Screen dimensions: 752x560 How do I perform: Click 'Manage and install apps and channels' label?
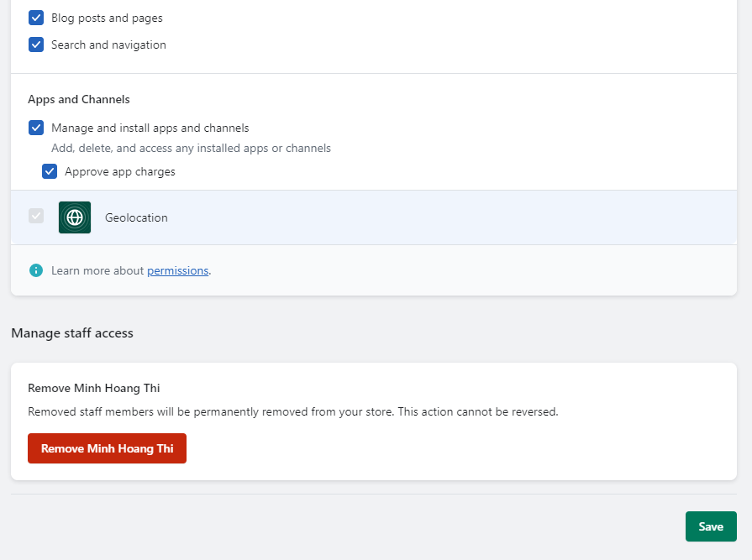pos(150,128)
